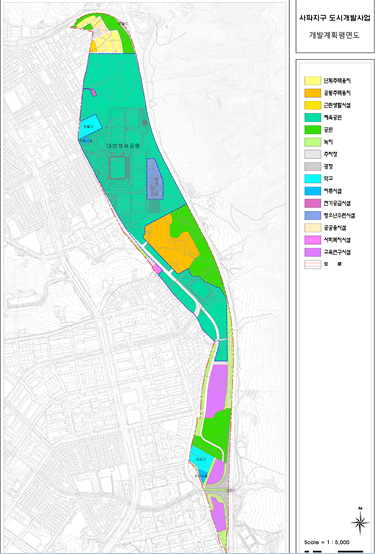
Task: Click the yellow 단독주택용지 legend swatch
Action: point(313,81)
